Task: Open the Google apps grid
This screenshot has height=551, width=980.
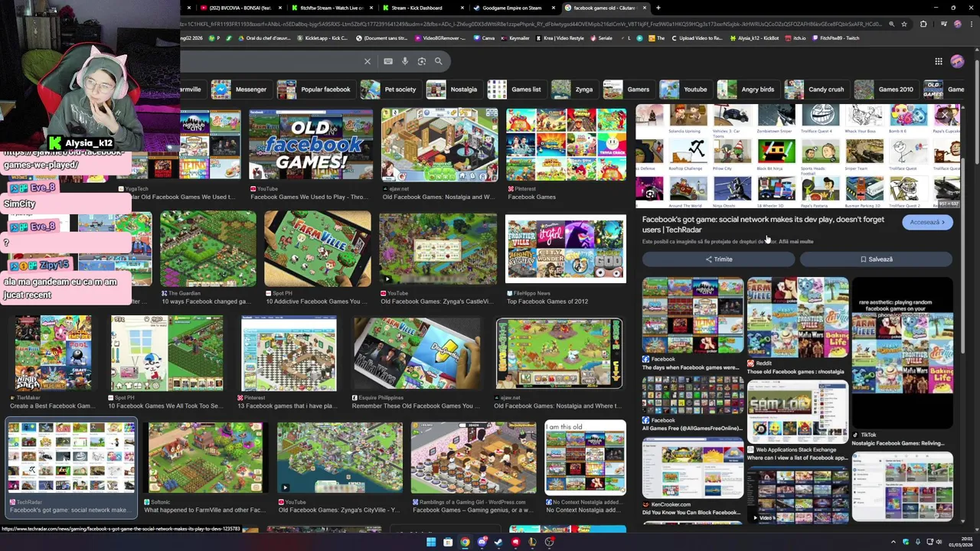Action: (939, 61)
